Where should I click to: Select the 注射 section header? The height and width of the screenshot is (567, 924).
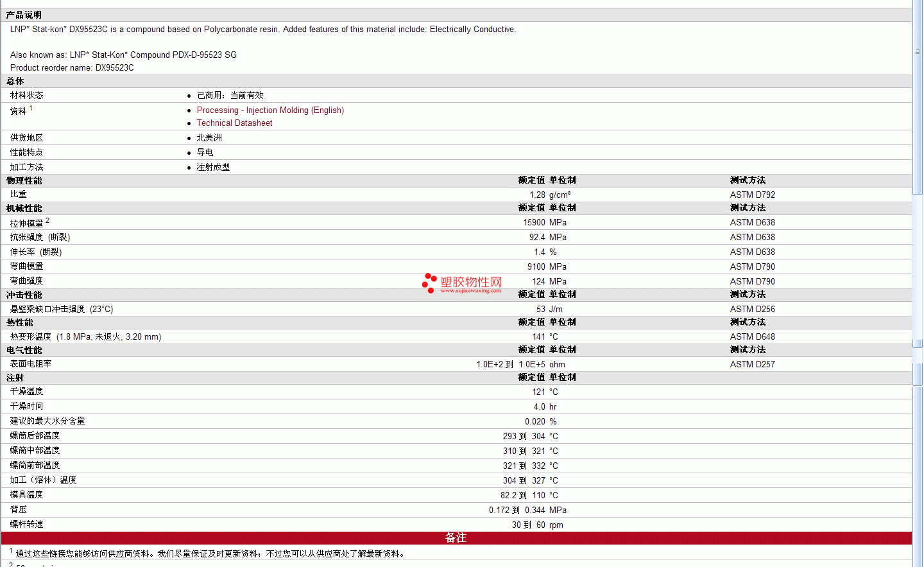coord(15,378)
